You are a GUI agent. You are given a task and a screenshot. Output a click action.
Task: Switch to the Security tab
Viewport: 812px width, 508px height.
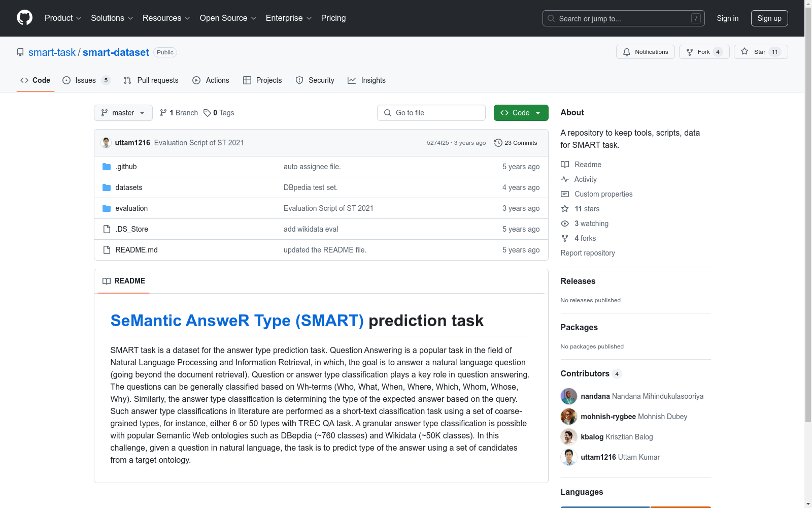pyautogui.click(x=315, y=80)
